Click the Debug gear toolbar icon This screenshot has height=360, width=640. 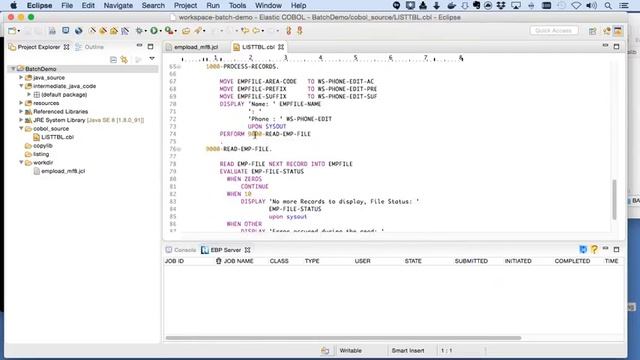coord(139,31)
